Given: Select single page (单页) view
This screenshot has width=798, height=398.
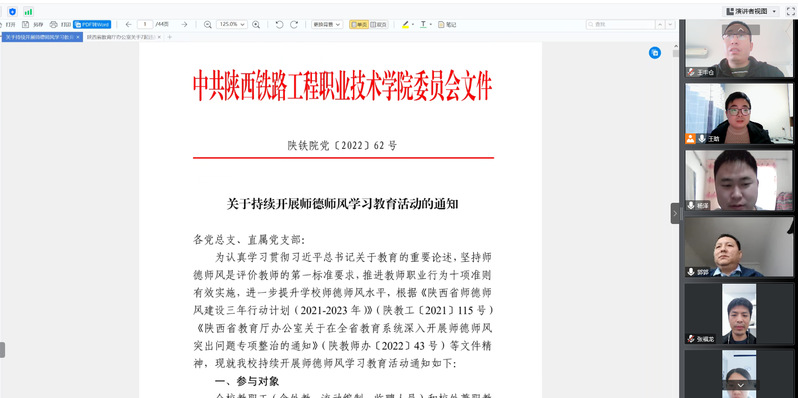Looking at the screenshot, I should [x=359, y=24].
